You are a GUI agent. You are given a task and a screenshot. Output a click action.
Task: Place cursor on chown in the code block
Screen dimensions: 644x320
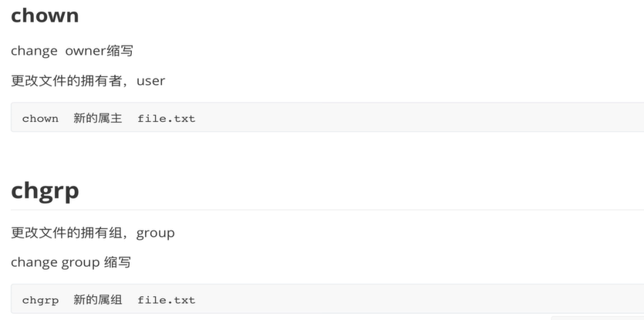[x=40, y=119]
